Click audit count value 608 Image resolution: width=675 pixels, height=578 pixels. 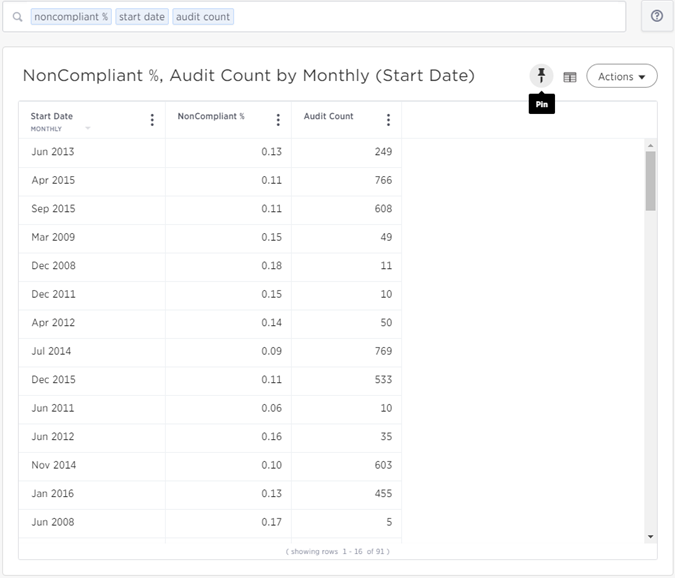point(383,208)
